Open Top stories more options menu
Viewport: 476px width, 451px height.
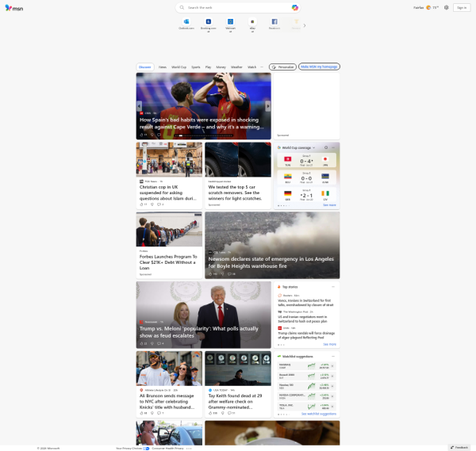[333, 287]
